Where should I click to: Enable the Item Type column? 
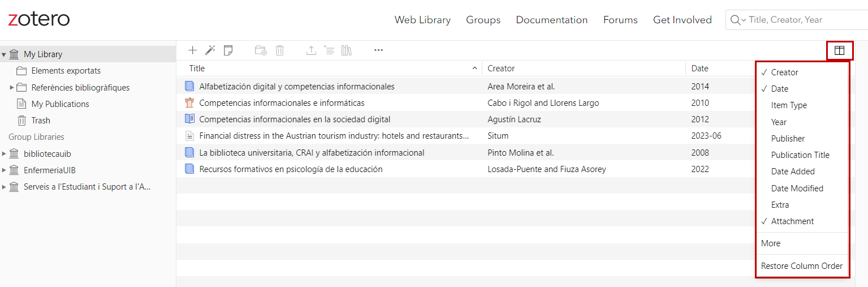click(x=802, y=105)
